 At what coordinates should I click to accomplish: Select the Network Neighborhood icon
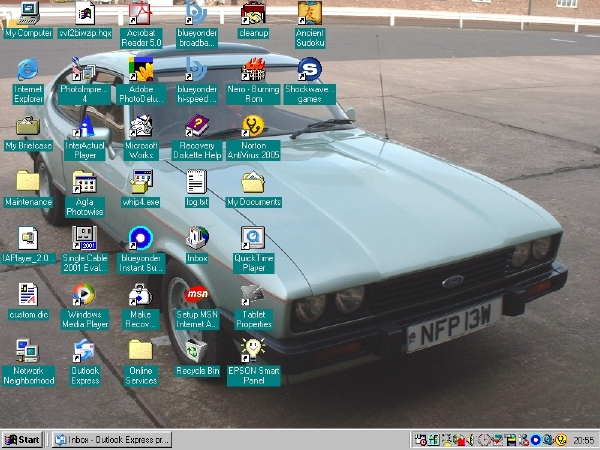[28, 350]
